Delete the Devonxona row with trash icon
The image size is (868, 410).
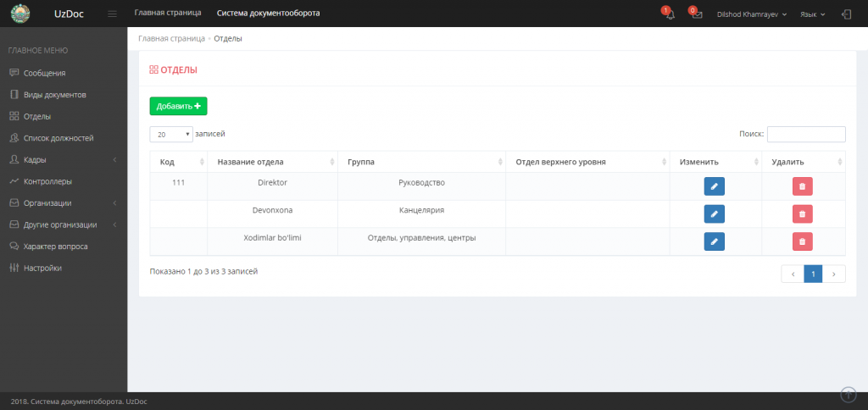click(x=802, y=213)
